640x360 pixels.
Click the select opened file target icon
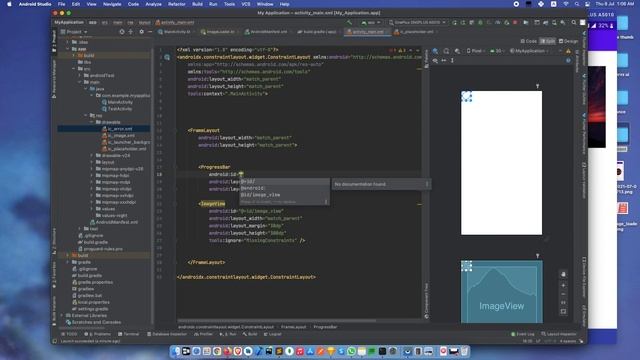click(x=122, y=31)
